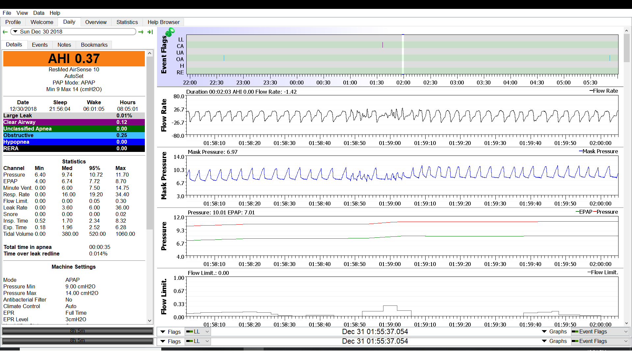The height and width of the screenshot is (364, 632).
Task: Click the graph area scroll-down arrow
Action: pyautogui.click(x=626, y=324)
